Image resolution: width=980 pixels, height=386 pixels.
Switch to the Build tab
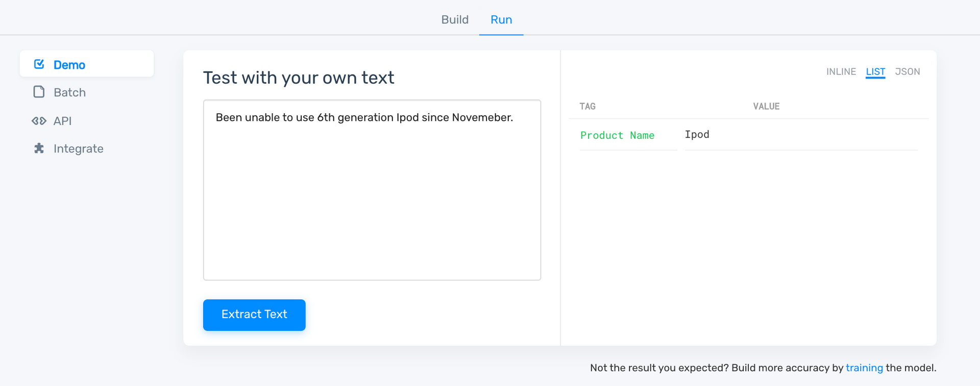click(454, 19)
